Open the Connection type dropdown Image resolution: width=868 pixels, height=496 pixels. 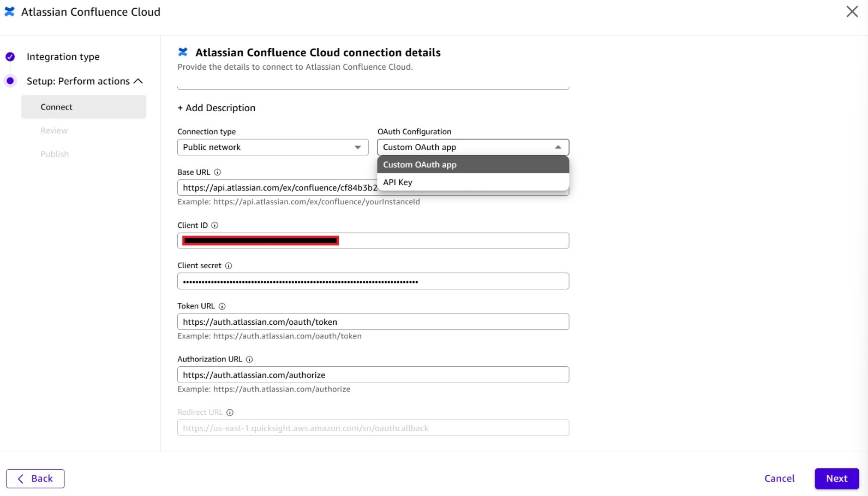tap(273, 147)
